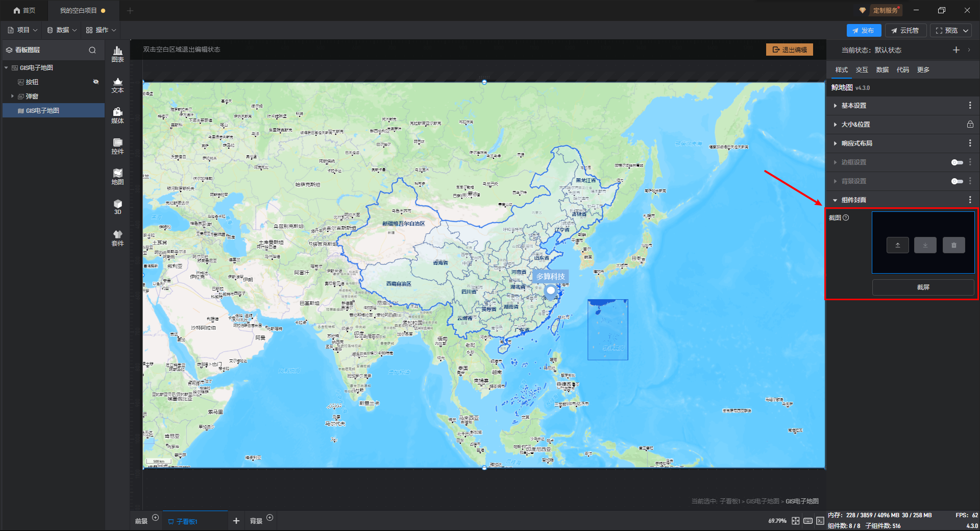Click the upload screenshot icon
Screen dimensions: 980x531
click(x=898, y=245)
